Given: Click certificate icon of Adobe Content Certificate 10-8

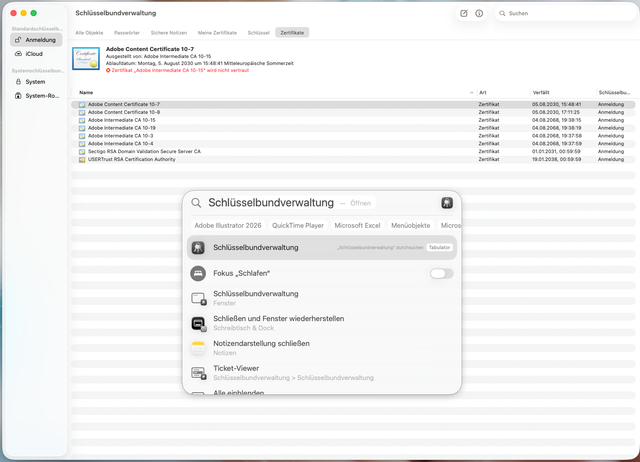Looking at the screenshot, I should click(82, 112).
